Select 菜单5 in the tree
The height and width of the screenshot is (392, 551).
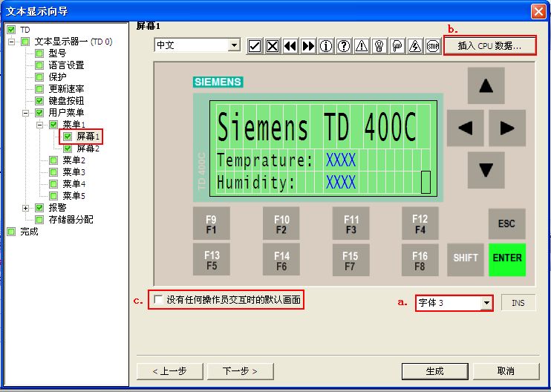pyautogui.click(x=74, y=196)
